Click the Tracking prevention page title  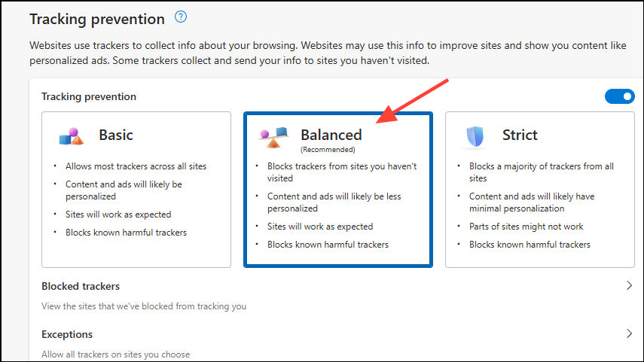tap(97, 19)
